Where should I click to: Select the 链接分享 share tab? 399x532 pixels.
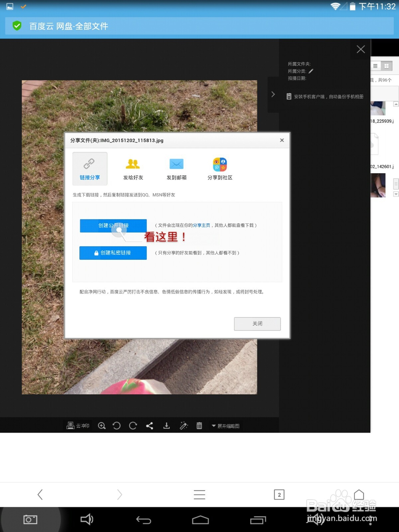click(90, 169)
